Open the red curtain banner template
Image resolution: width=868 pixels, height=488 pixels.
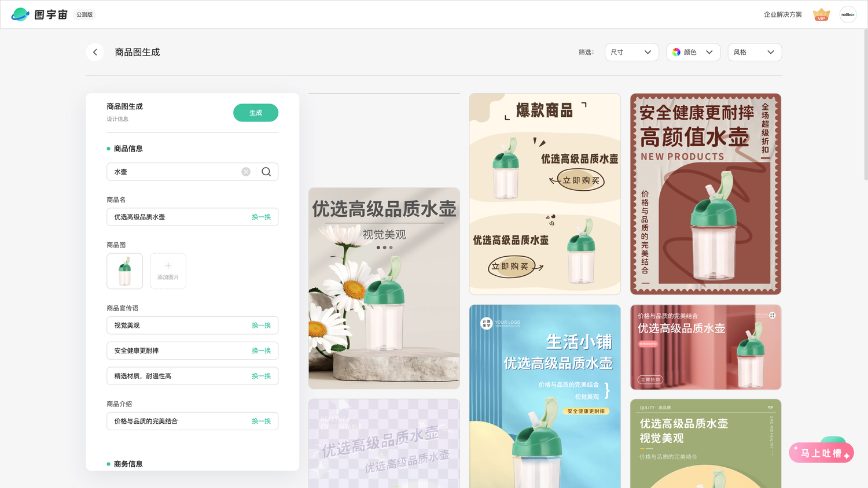(x=705, y=347)
